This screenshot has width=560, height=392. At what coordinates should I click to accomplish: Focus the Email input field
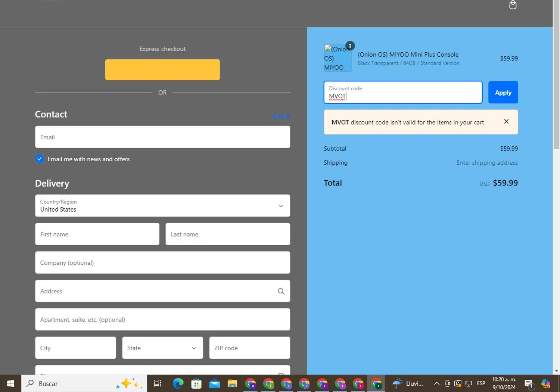(x=162, y=137)
